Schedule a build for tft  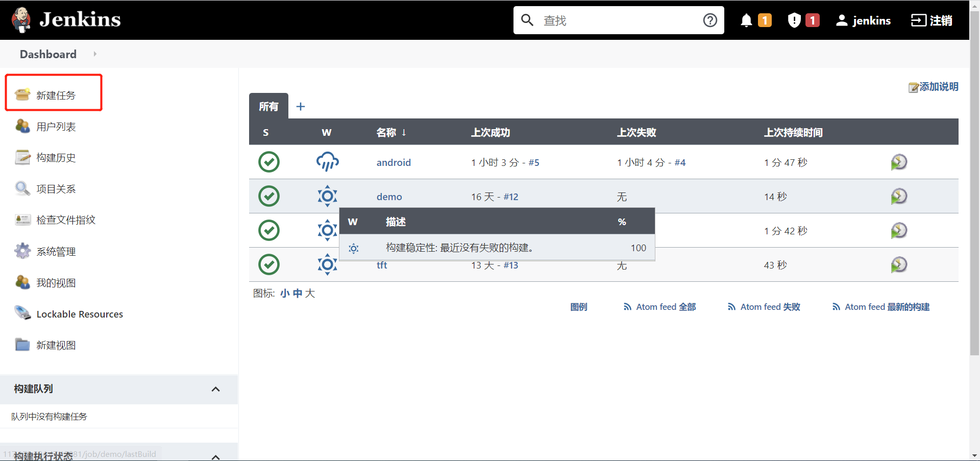(x=899, y=265)
